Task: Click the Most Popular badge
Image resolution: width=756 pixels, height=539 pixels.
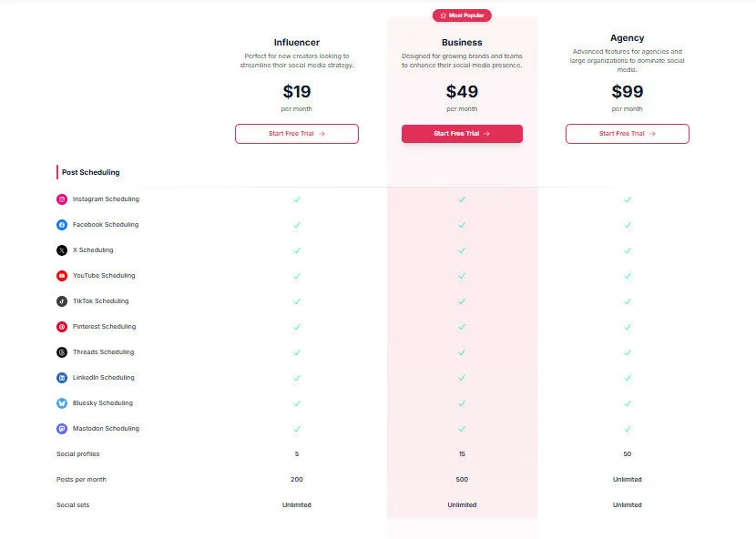Action: coord(462,15)
